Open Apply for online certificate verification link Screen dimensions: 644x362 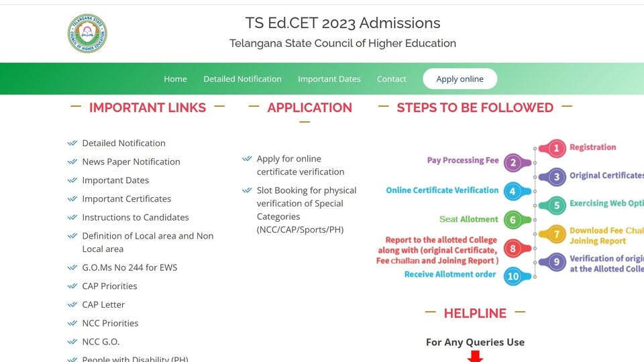click(301, 165)
